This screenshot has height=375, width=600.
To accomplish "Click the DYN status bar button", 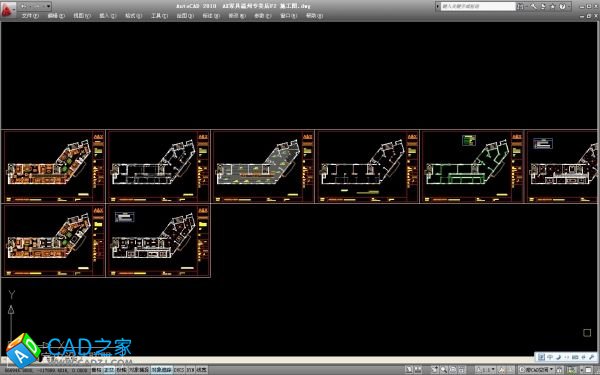I will point(190,370).
